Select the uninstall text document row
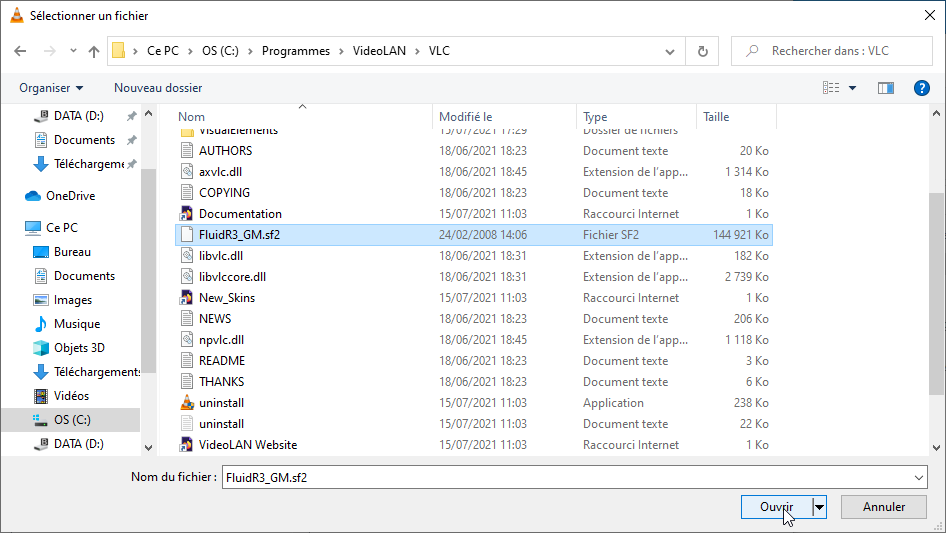Viewport: 946px width, 533px height. pos(474,424)
